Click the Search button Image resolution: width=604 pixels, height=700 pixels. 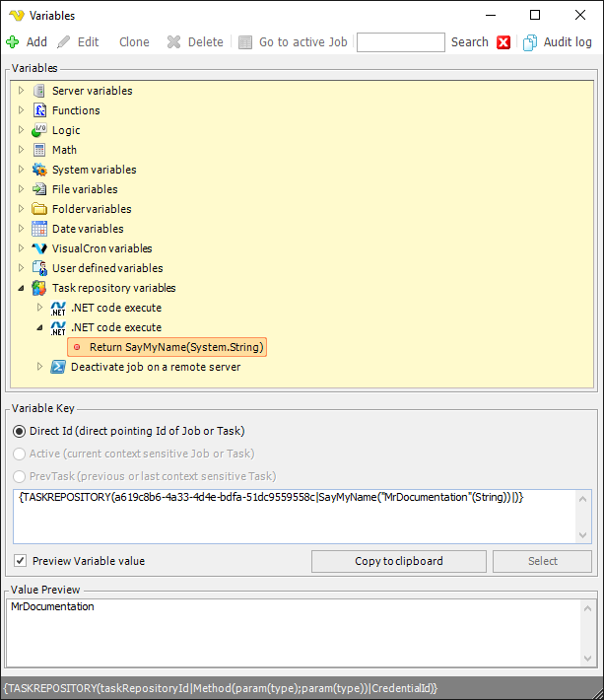pyautogui.click(x=469, y=42)
